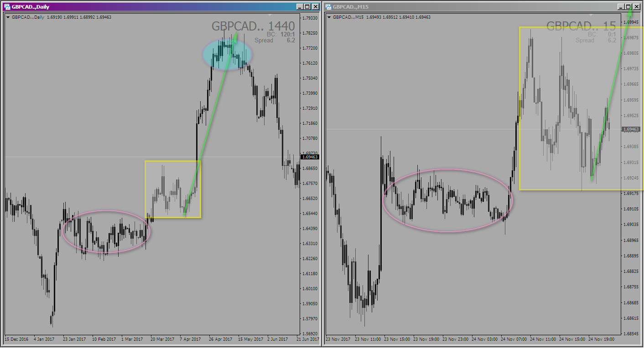Select the GBPCAD..,M15 window title
Screen dimensions: 644x348
(x=350, y=7)
